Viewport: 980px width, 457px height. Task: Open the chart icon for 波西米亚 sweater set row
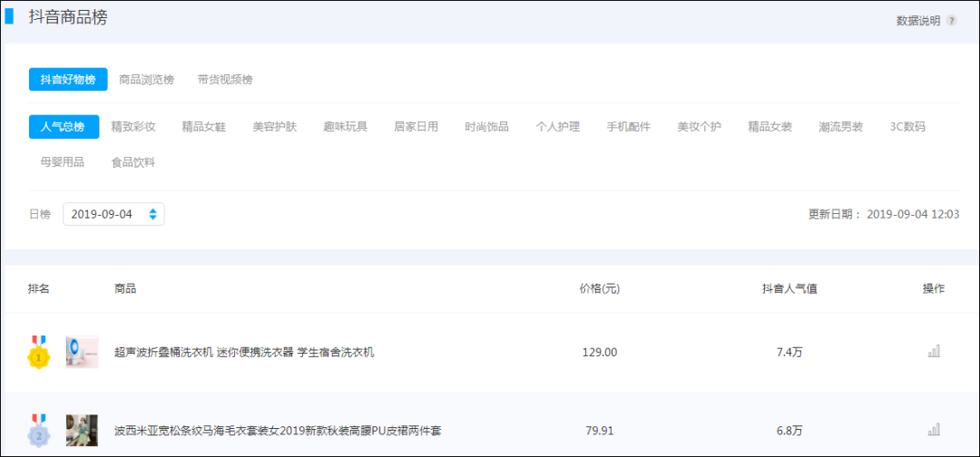(x=934, y=430)
